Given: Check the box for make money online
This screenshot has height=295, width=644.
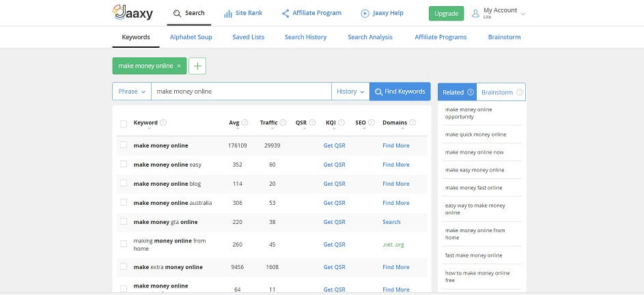Looking at the screenshot, I should [124, 145].
